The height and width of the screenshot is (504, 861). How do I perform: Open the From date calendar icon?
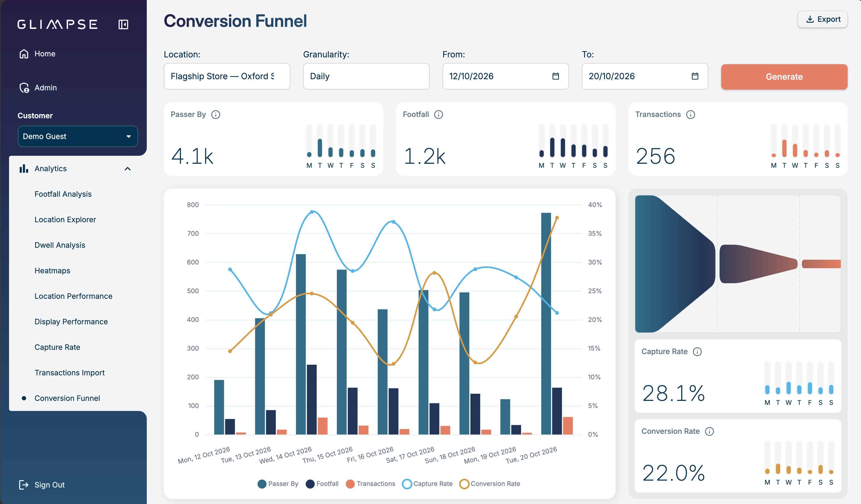555,76
